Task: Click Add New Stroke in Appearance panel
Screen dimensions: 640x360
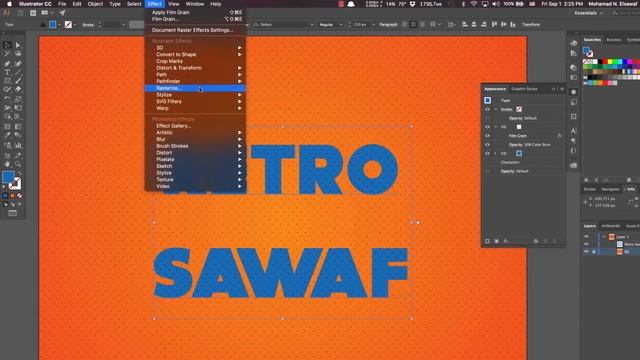Action: tap(487, 241)
